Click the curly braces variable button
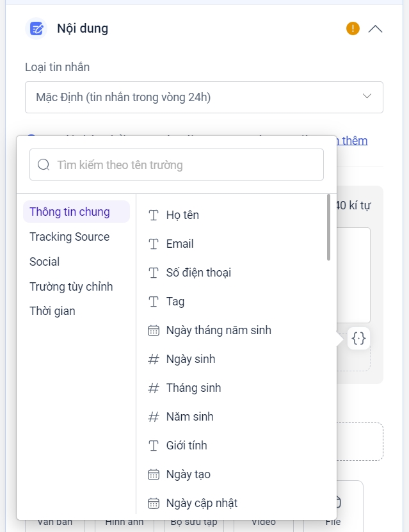 click(359, 339)
